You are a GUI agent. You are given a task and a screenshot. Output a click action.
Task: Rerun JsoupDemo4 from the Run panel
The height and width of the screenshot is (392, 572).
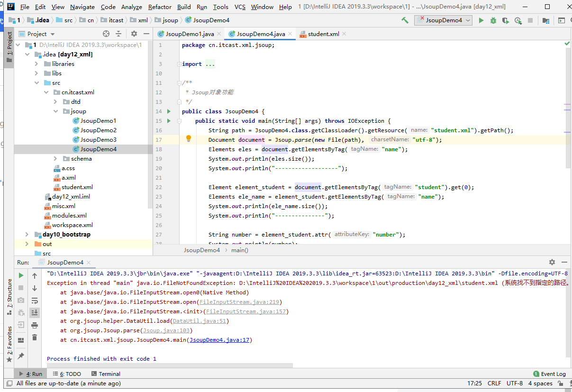[21, 275]
